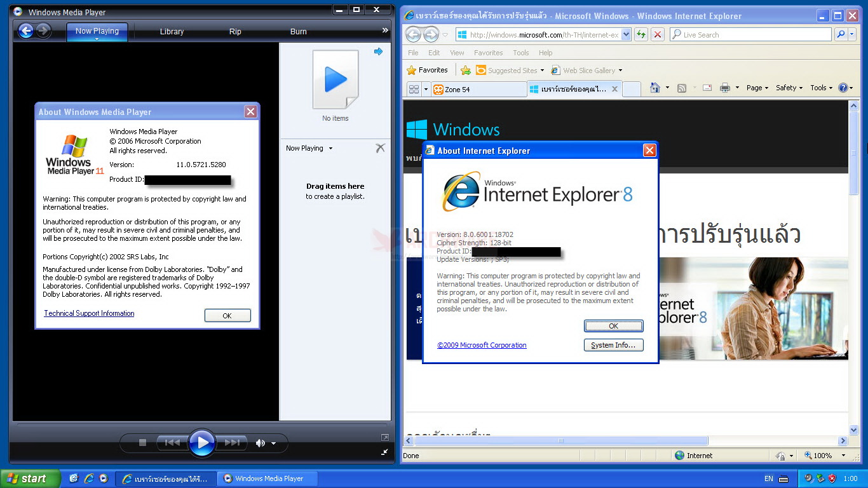Click the IE horizontal scrollbar thumb
The height and width of the screenshot is (488, 868).
[561, 440]
